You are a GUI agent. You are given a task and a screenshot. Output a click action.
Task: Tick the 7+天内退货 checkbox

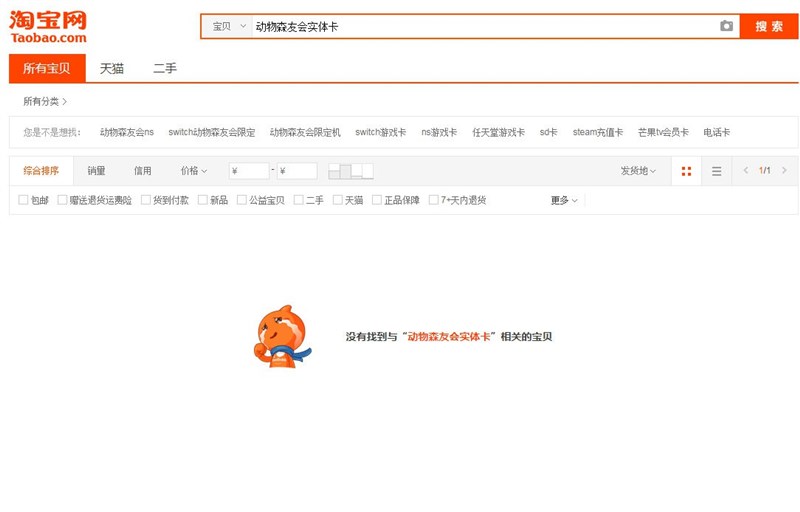point(433,200)
